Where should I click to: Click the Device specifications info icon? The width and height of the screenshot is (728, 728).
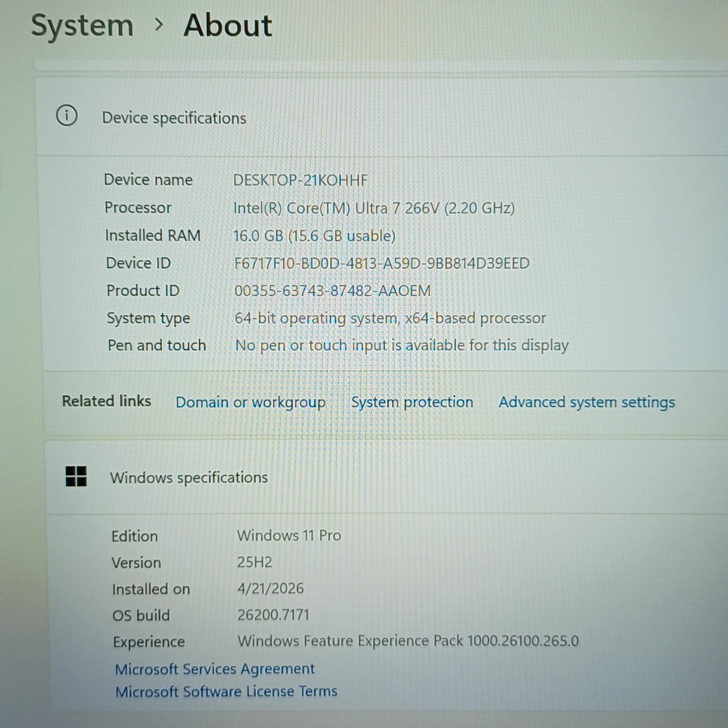tap(67, 116)
